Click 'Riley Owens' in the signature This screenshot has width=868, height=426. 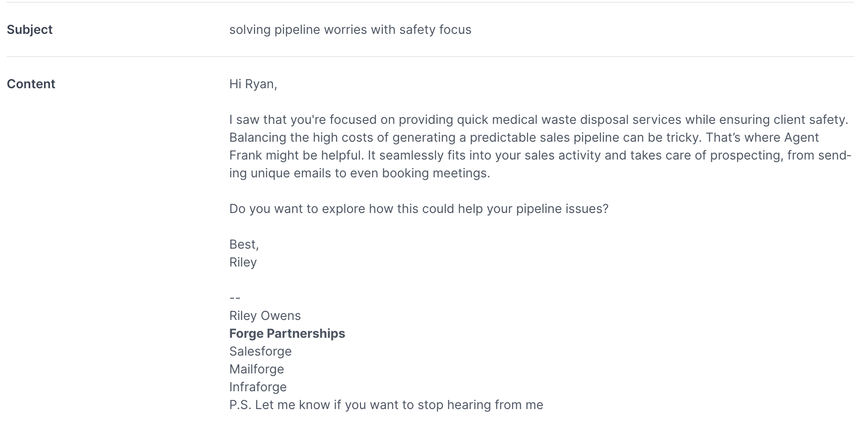[x=265, y=315]
